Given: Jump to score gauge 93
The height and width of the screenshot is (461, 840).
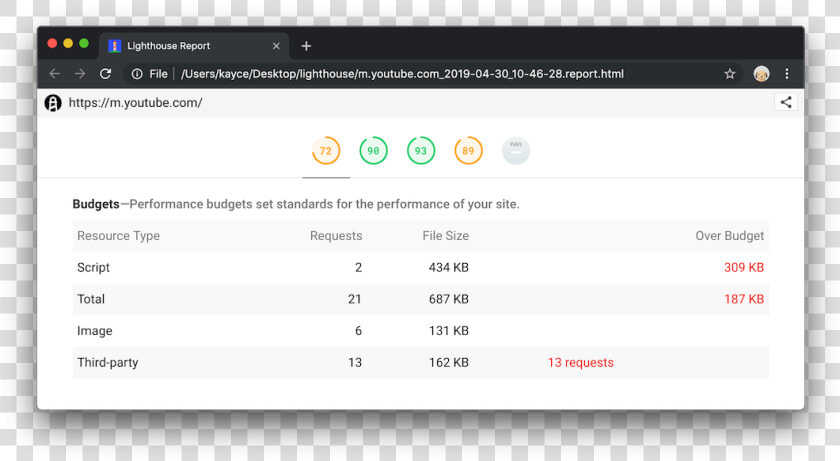Looking at the screenshot, I should (421, 151).
